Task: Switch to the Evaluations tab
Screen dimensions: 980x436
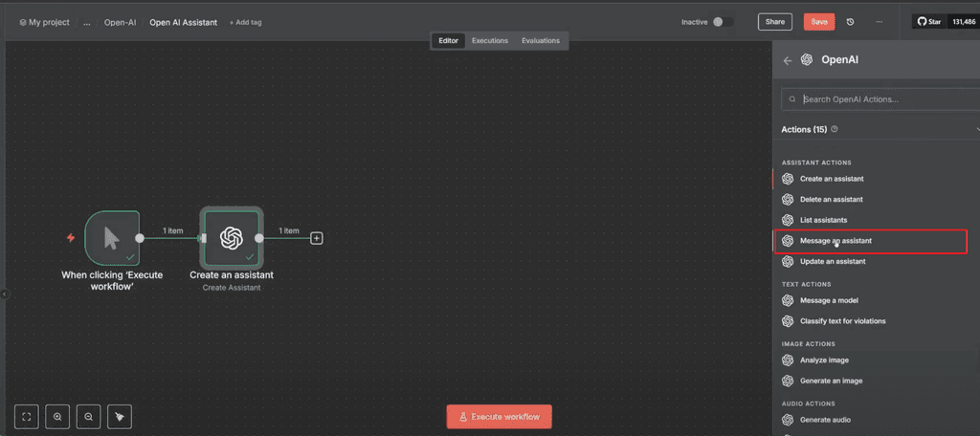Action: pyautogui.click(x=541, y=40)
